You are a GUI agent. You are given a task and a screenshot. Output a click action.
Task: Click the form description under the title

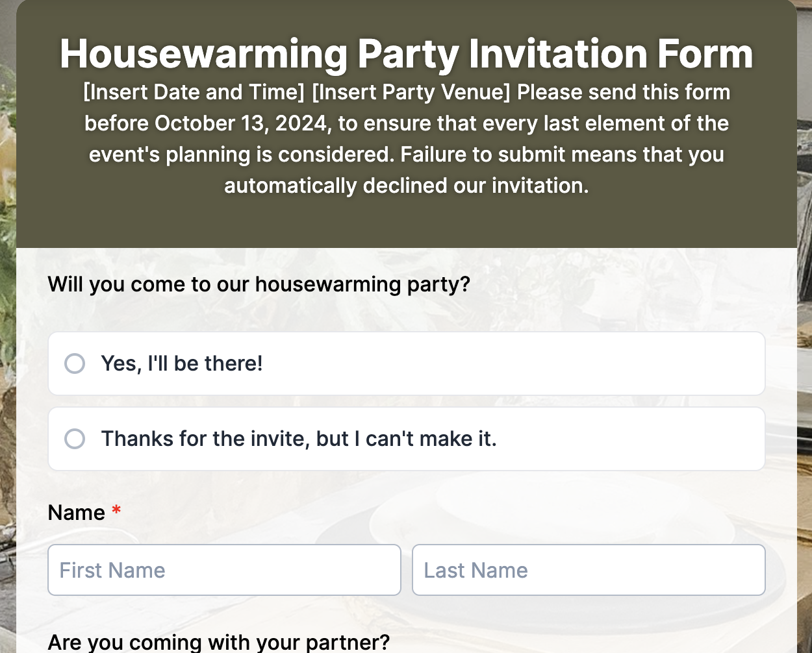406,138
